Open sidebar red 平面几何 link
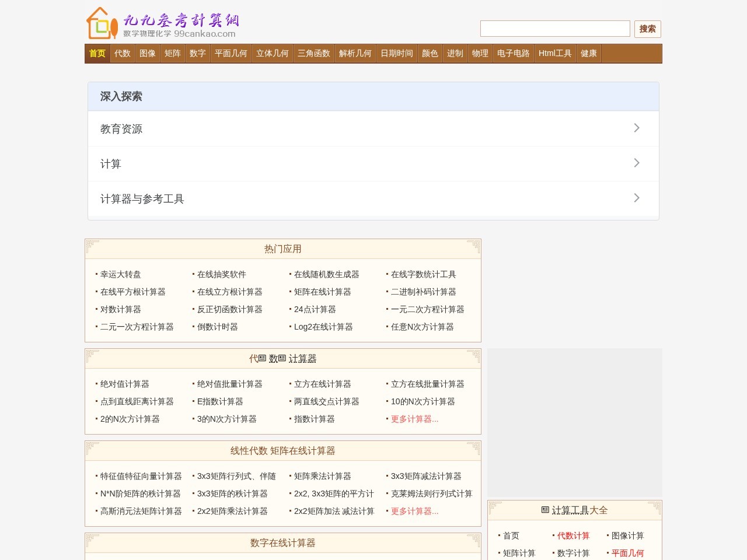The height and width of the screenshot is (560, 747). (x=628, y=553)
